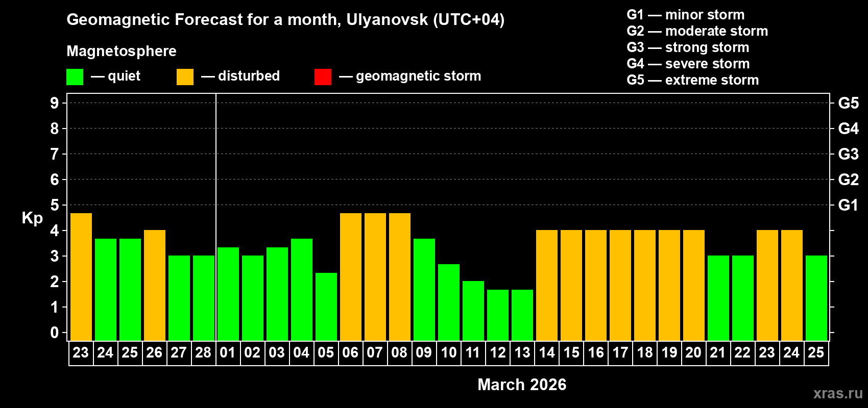
Task: Click the '— geomagnetic storm' legend label
Action: (x=410, y=76)
